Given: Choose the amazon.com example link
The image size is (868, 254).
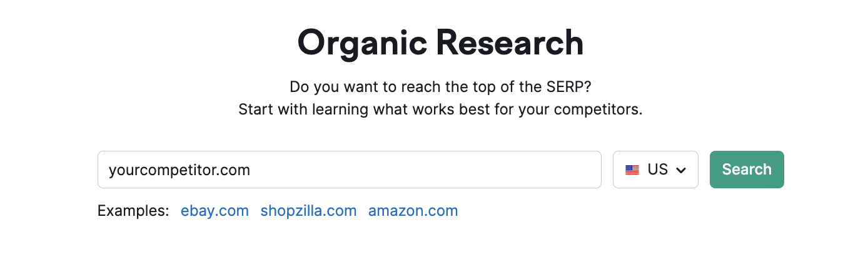Looking at the screenshot, I should coord(413,211).
